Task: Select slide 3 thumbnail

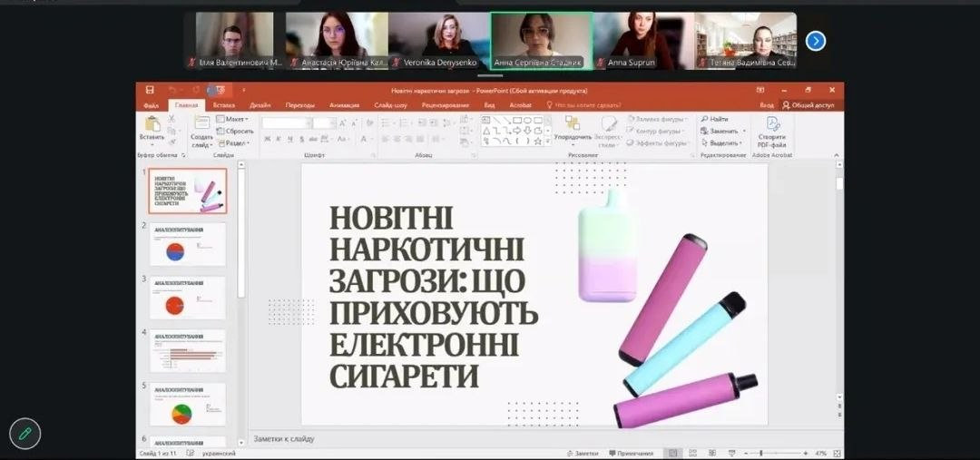Action: (188, 299)
